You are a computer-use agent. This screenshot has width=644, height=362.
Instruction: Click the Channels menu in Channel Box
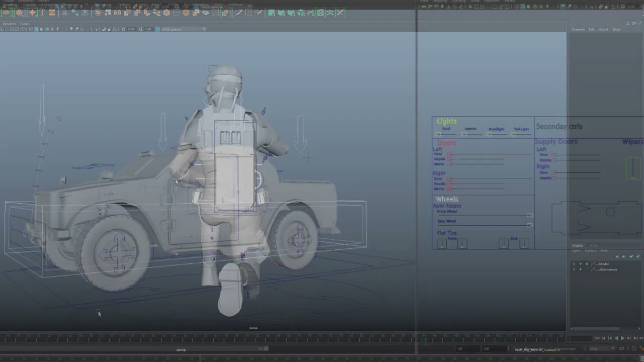click(x=578, y=30)
